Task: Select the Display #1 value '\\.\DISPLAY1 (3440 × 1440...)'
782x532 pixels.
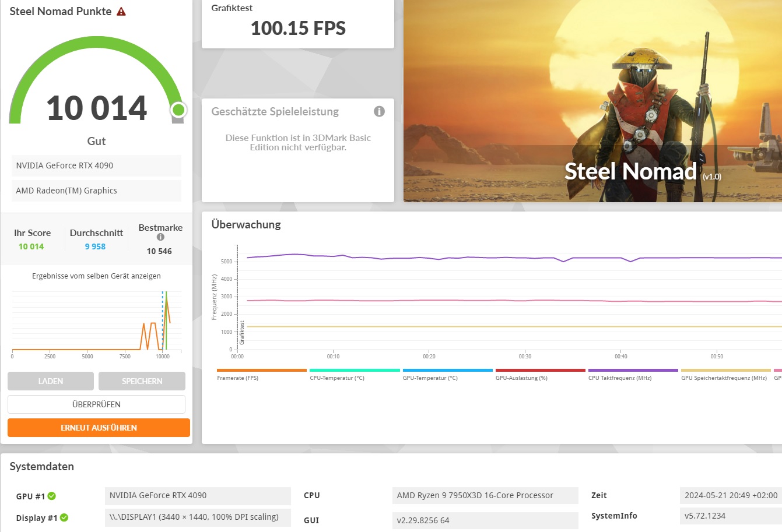Action: tap(198, 517)
